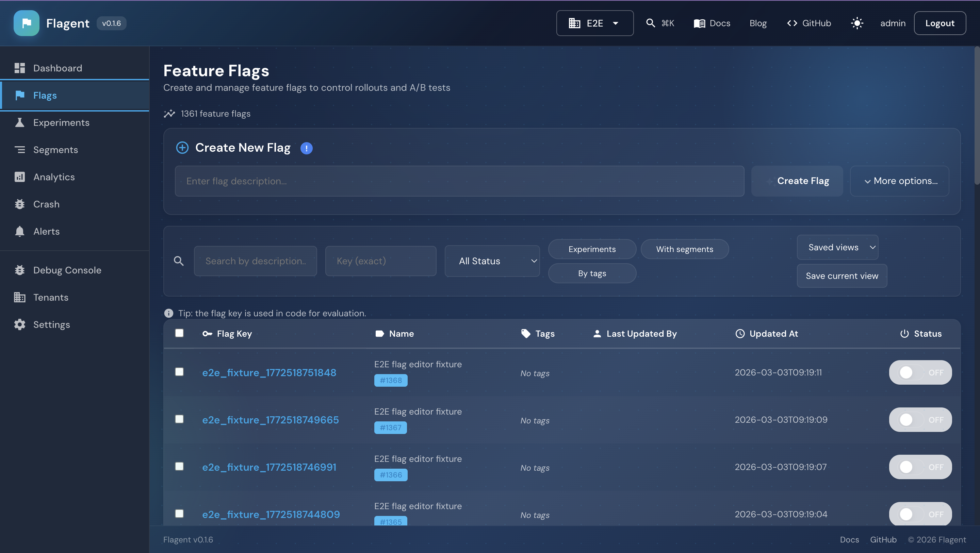
Task: Open flag e2e_fixture_1772518746991
Action: [x=269, y=467]
